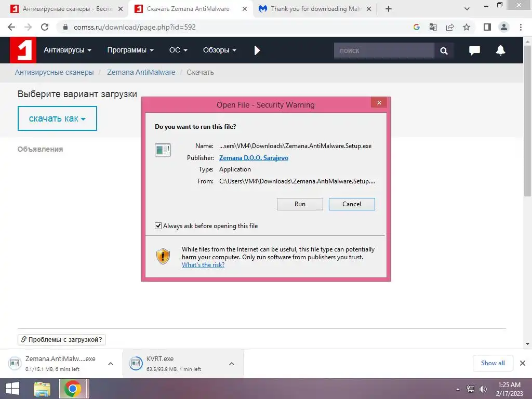Image resolution: width=532 pixels, height=399 pixels.
Task: Click into the поиск search field
Action: [384, 50]
